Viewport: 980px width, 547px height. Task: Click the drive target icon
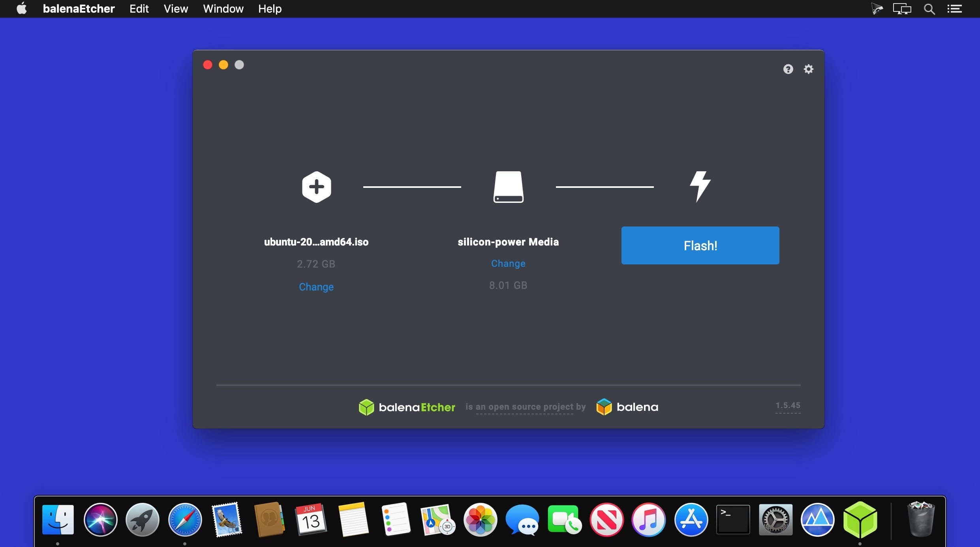pyautogui.click(x=508, y=187)
